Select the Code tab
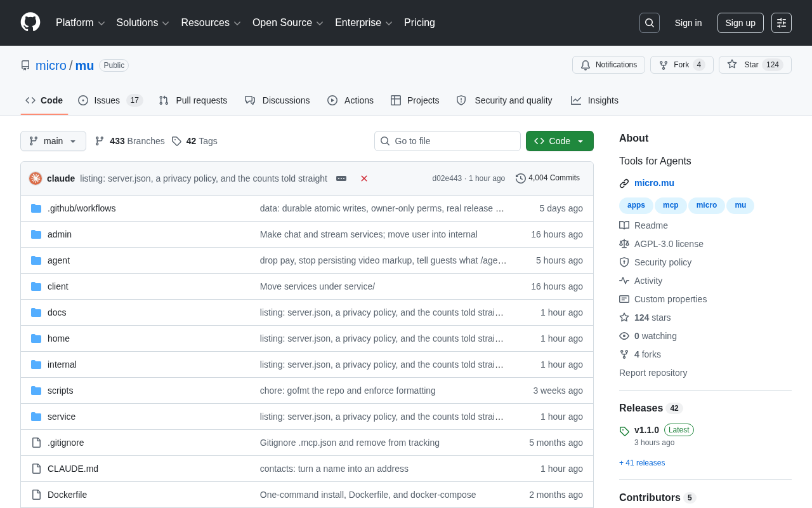This screenshot has width=812, height=508. (x=44, y=100)
